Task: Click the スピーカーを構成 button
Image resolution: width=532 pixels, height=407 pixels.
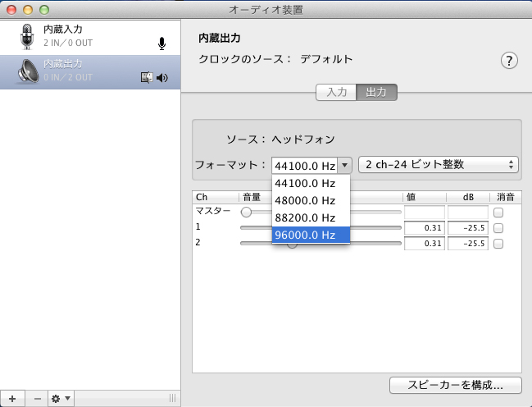Action: [x=456, y=384]
